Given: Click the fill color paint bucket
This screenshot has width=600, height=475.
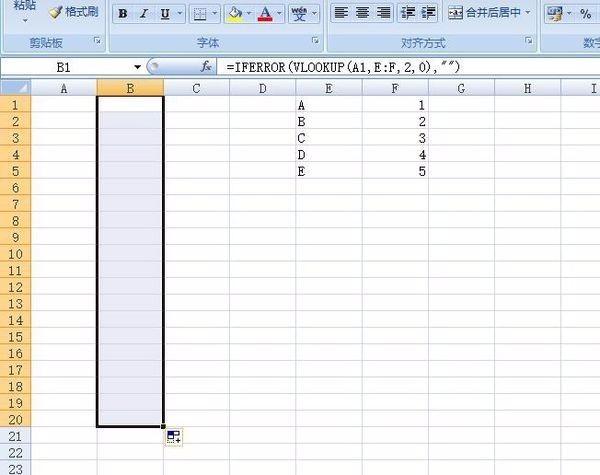Looking at the screenshot, I should (233, 14).
